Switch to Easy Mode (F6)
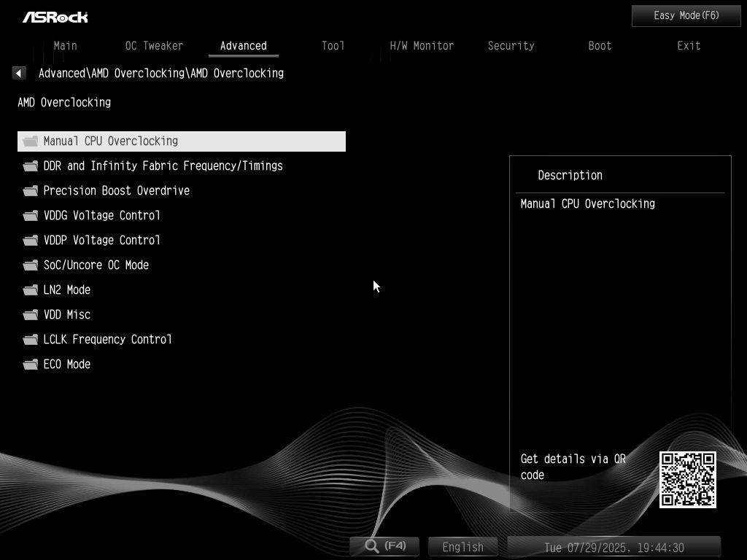This screenshot has width=747, height=560. (x=686, y=16)
